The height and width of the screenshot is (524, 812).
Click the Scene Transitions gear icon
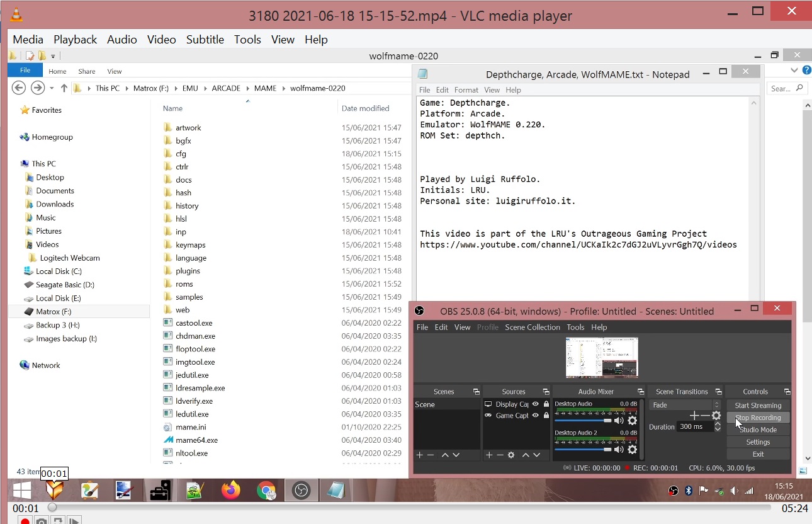pyautogui.click(x=716, y=416)
